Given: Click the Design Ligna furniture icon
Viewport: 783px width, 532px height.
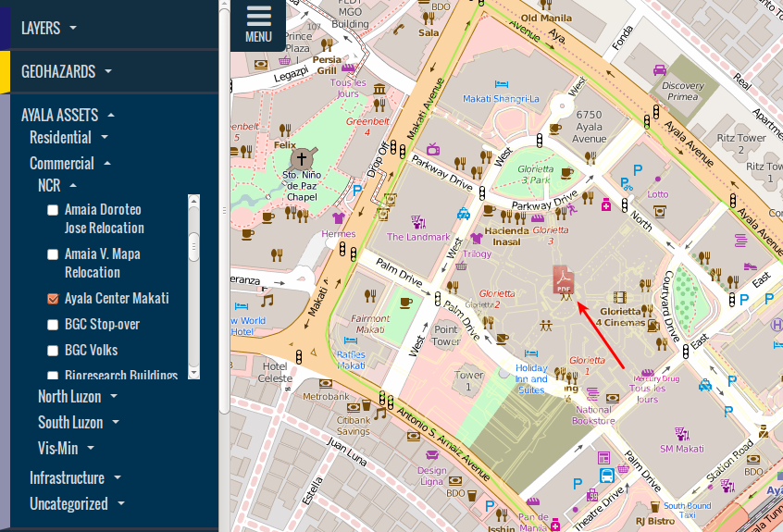Looking at the screenshot, I should [x=432, y=454].
